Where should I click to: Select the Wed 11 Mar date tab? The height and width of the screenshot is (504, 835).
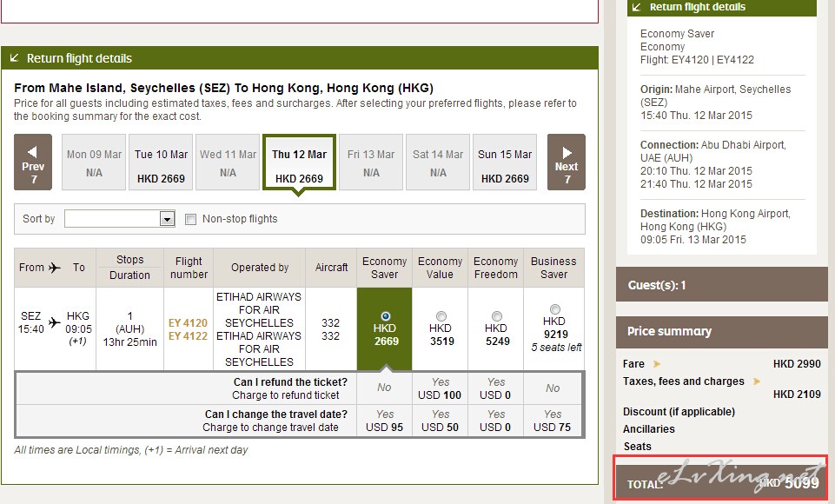pos(228,162)
